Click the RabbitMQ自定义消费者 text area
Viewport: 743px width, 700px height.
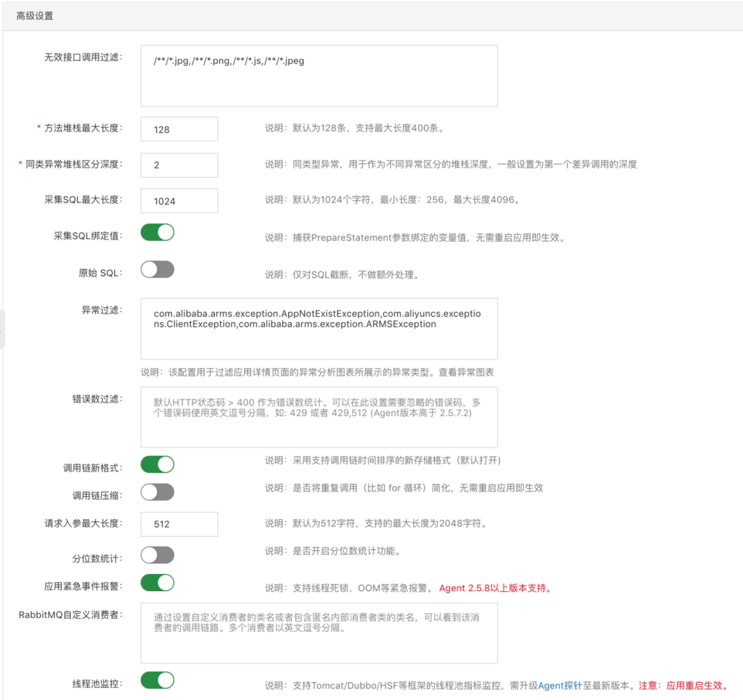[x=319, y=633]
